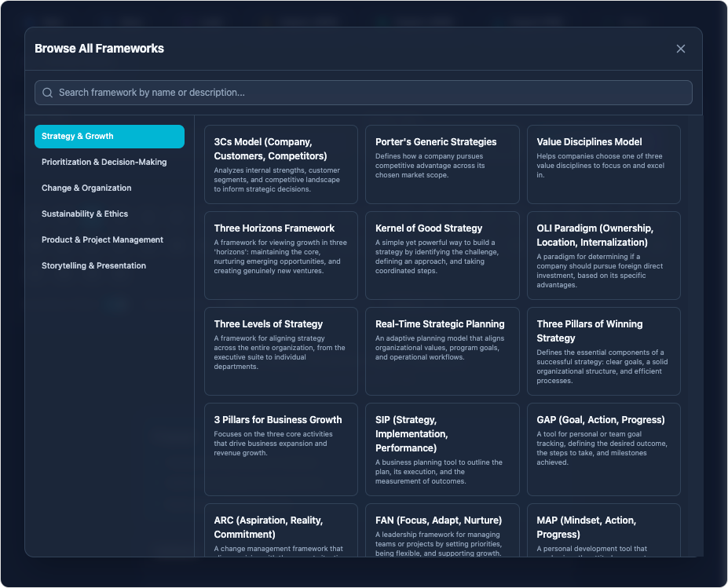The height and width of the screenshot is (588, 728).
Task: Select the Strategy & Growth category
Action: (x=109, y=137)
